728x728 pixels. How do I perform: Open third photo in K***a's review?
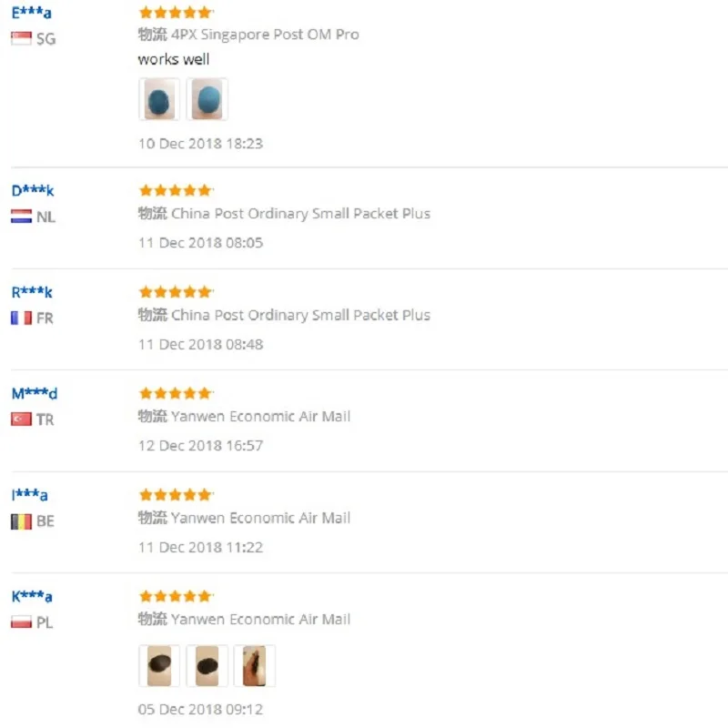254,666
